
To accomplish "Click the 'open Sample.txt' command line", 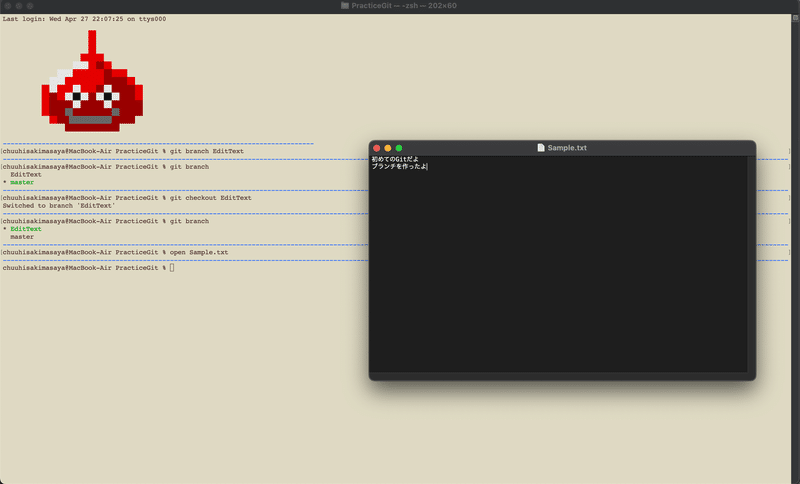I will click(x=115, y=252).
